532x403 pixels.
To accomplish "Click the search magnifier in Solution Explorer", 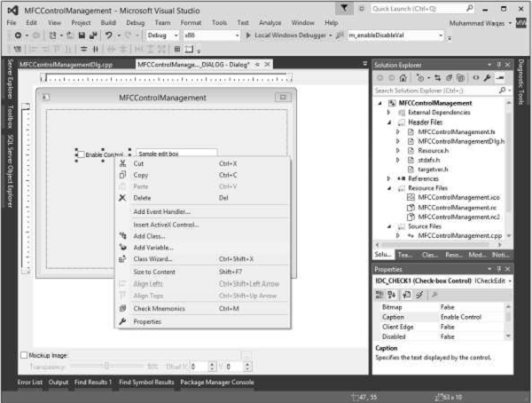I will tap(502, 90).
